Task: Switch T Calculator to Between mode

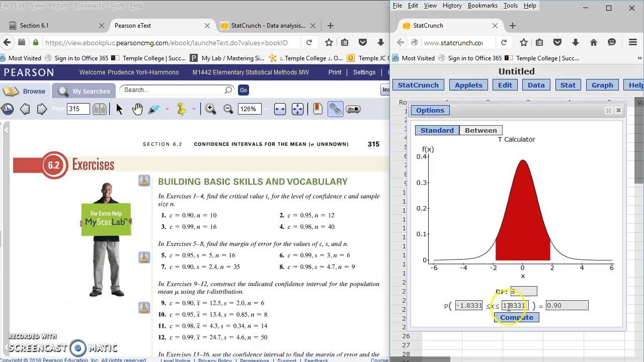Action: coord(480,130)
